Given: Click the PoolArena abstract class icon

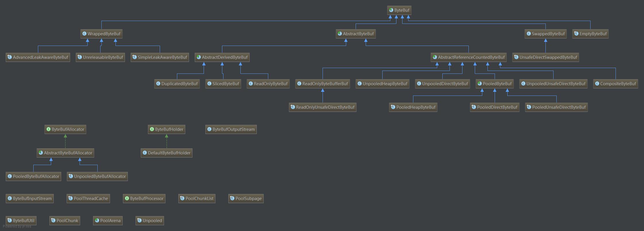Looking at the screenshot, I should (x=97, y=220).
